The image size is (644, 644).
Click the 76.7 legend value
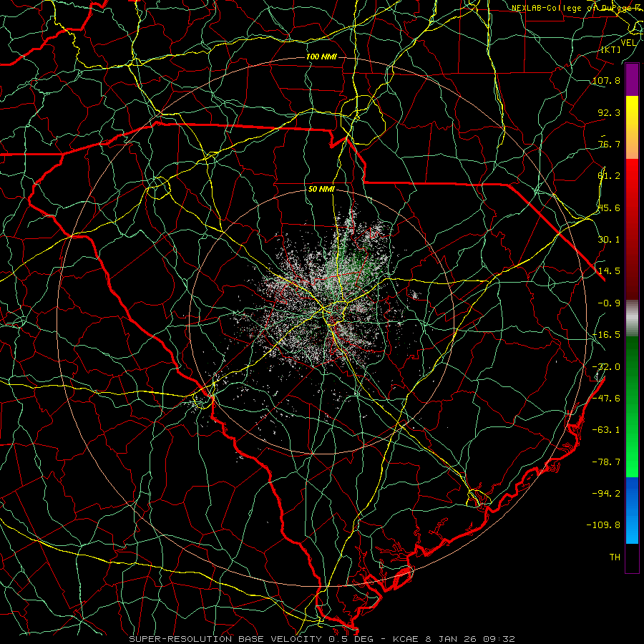[x=609, y=144]
